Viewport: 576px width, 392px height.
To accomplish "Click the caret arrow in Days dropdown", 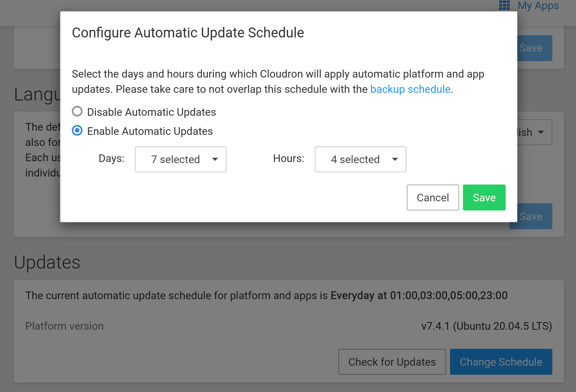I will point(215,159).
